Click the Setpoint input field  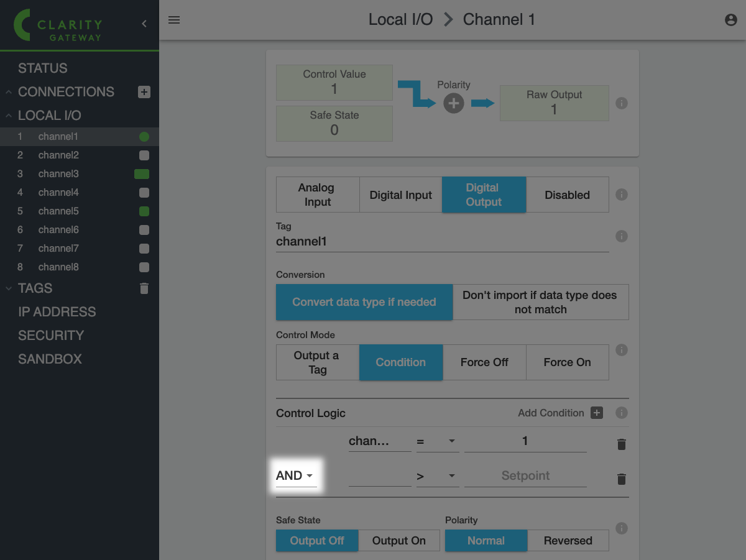[x=525, y=476]
